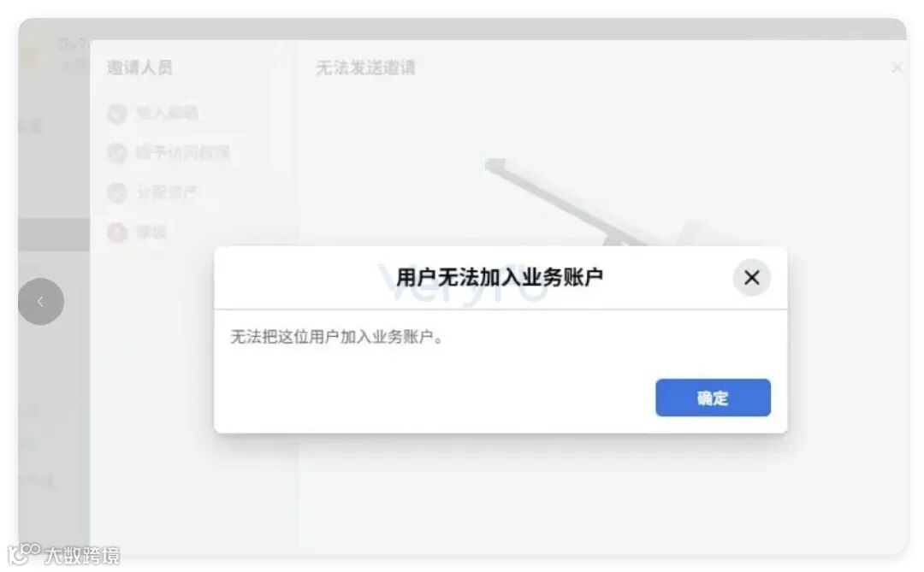Click the 邀请人员 panel heading
This screenshot has width=924, height=572.
[139, 68]
